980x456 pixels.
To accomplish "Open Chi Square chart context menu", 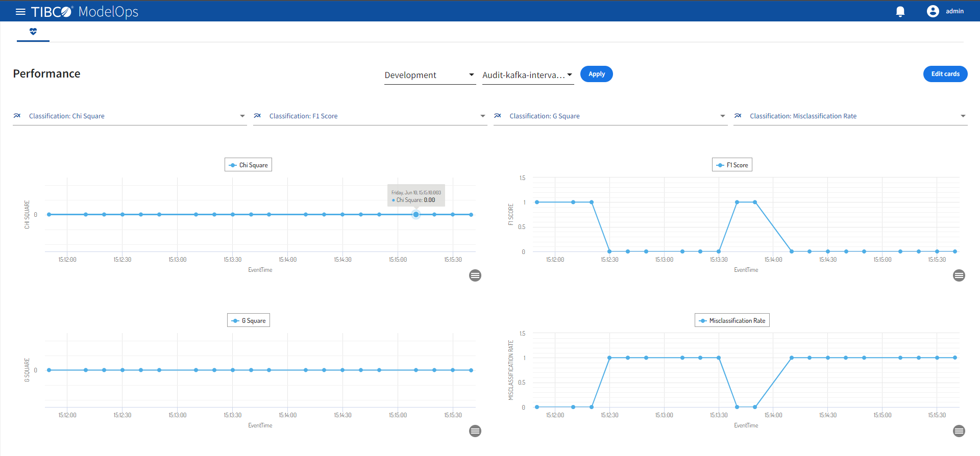I will click(x=475, y=275).
